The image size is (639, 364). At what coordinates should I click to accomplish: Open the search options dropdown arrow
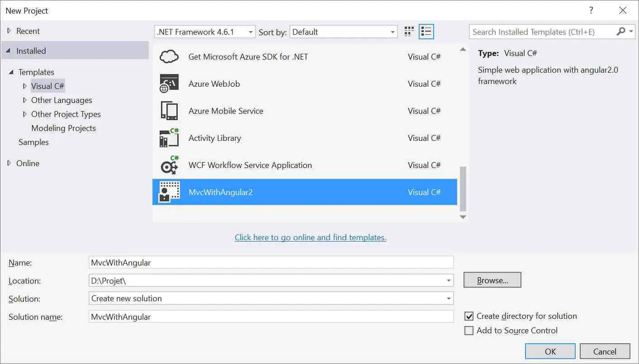point(631,32)
